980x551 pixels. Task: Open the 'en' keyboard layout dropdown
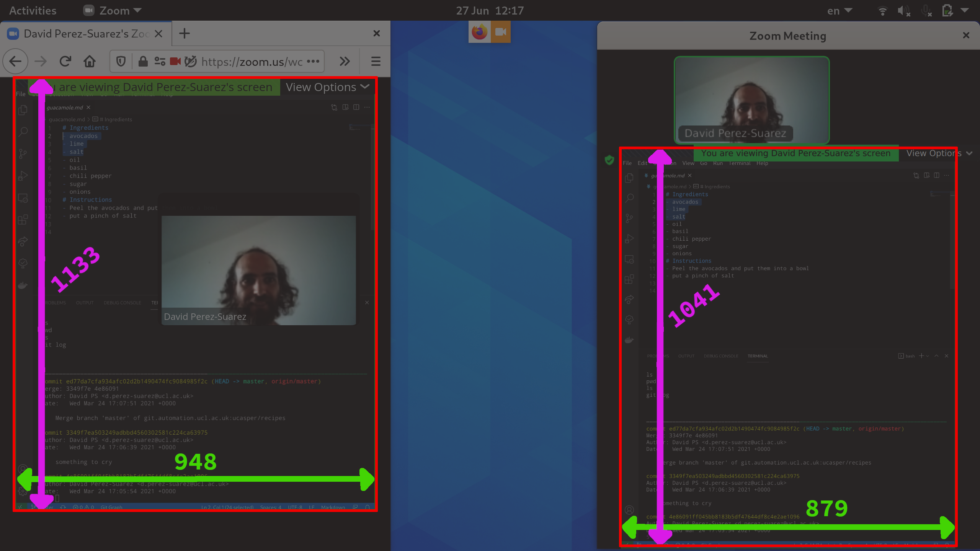(x=840, y=10)
